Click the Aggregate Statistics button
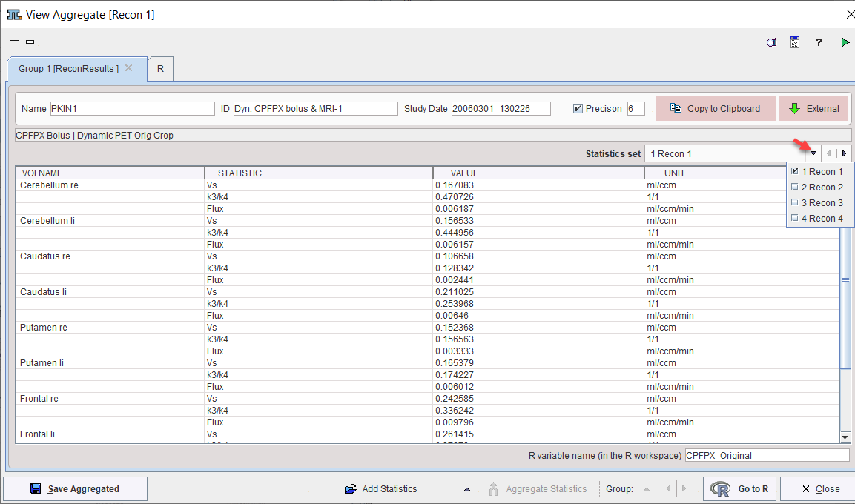This screenshot has width=855, height=504. coord(538,488)
